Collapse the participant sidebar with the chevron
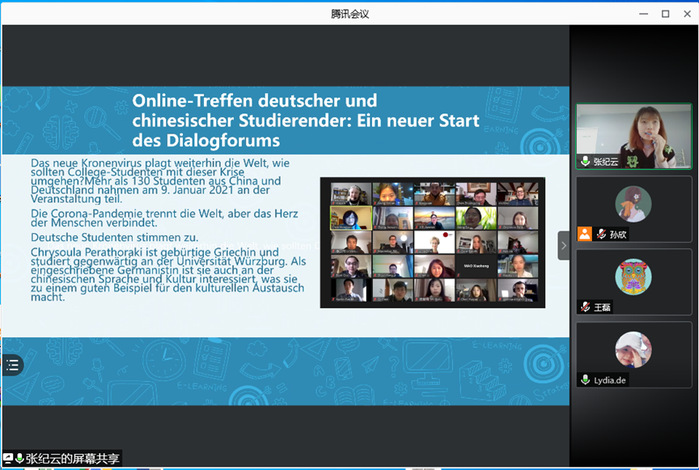The image size is (699, 470). tap(563, 245)
